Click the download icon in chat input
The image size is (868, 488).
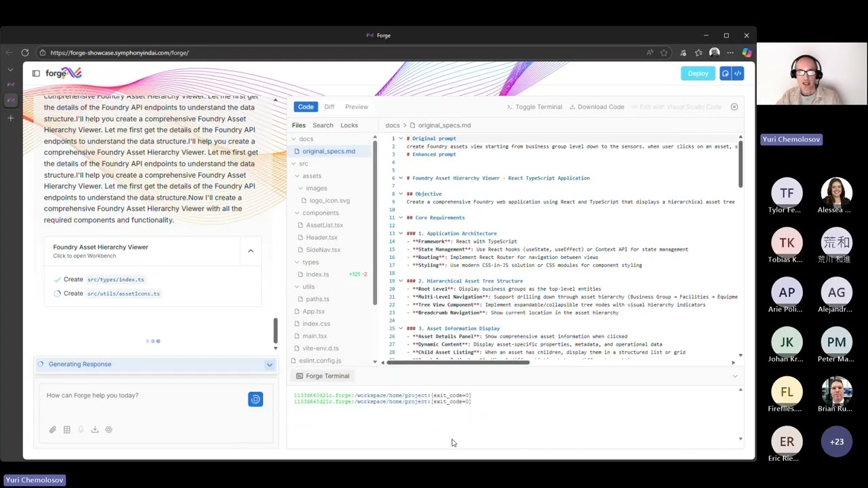click(95, 430)
